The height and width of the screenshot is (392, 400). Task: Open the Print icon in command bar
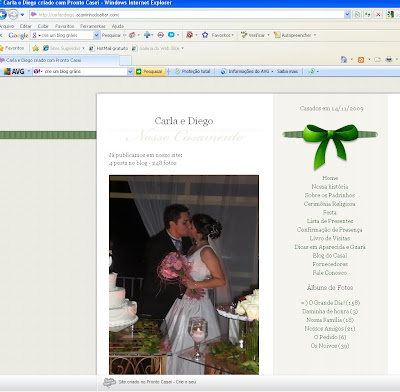(x=389, y=60)
